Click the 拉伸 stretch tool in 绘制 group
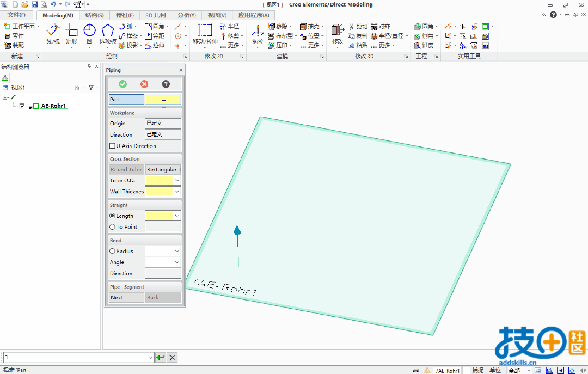 (155, 45)
